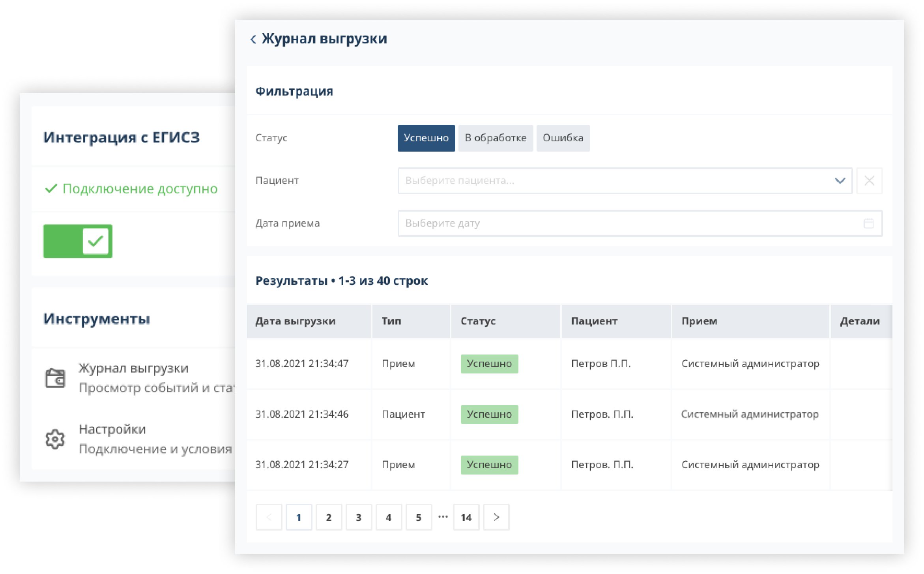The width and height of the screenshot is (924, 574).
Task: Click the Журнал выгрузки wallet icon
Action: 55,378
